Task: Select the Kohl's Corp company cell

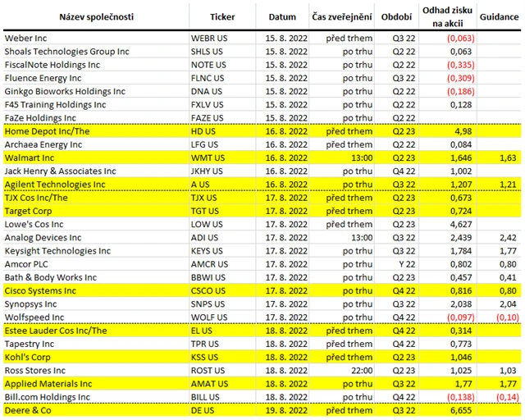Action: pyautogui.click(x=30, y=357)
